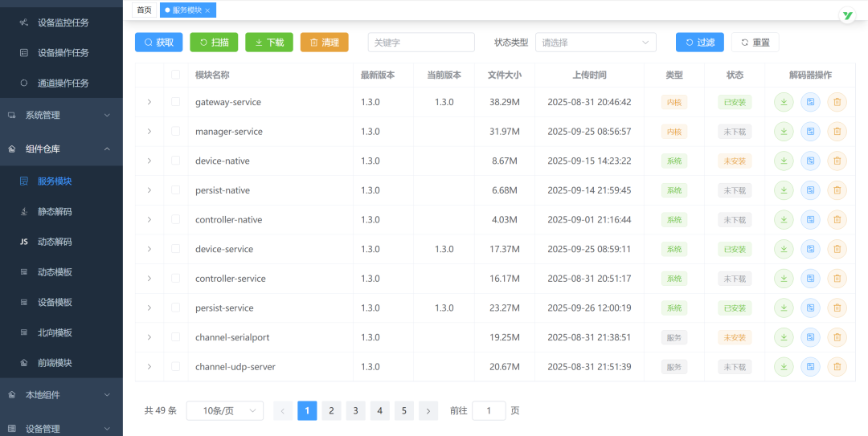The width and height of the screenshot is (868, 436).
Task: Open 静态解码 in the sidebar
Action: click(55, 212)
